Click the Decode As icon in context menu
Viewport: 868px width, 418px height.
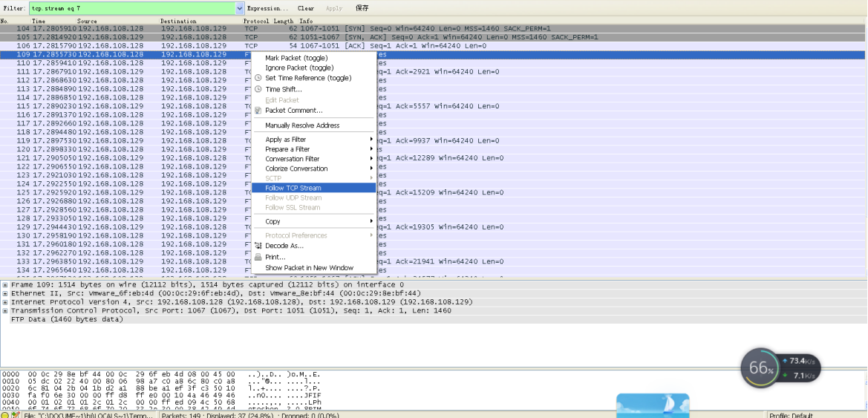[x=258, y=246]
